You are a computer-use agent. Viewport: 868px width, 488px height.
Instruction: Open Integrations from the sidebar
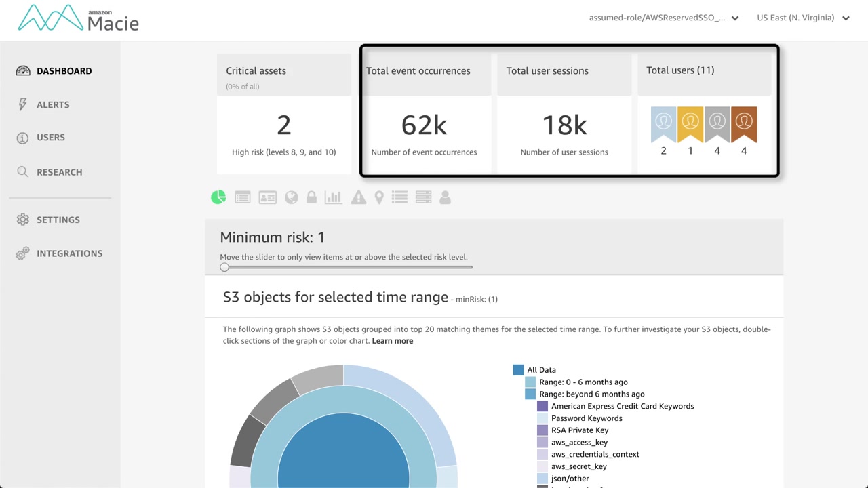tap(69, 253)
